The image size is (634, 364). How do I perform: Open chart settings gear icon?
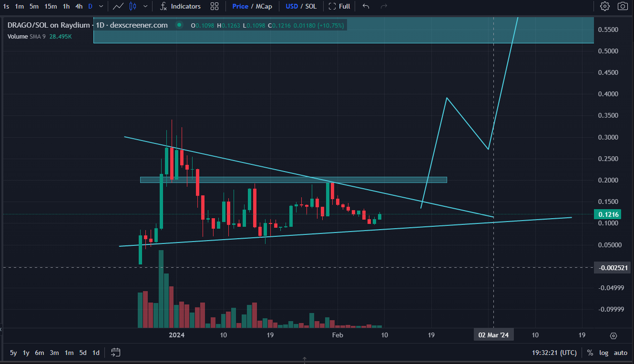pos(605,6)
